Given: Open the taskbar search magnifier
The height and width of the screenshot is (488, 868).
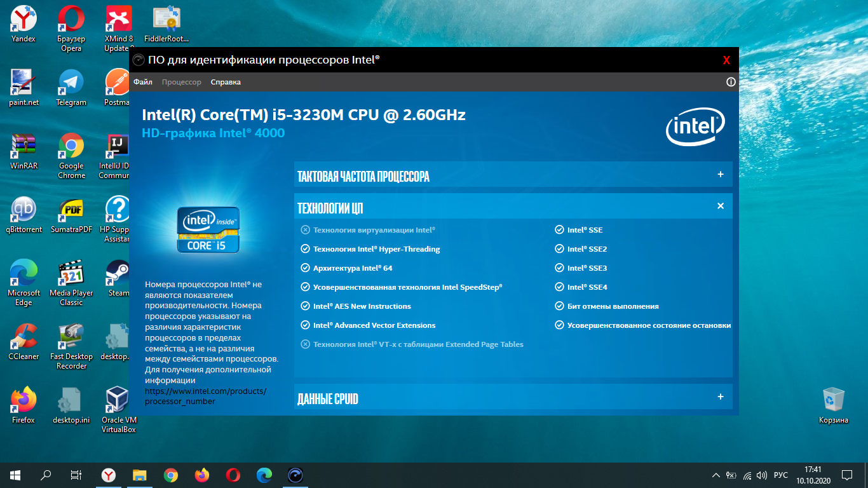Looking at the screenshot, I should pos(46,475).
